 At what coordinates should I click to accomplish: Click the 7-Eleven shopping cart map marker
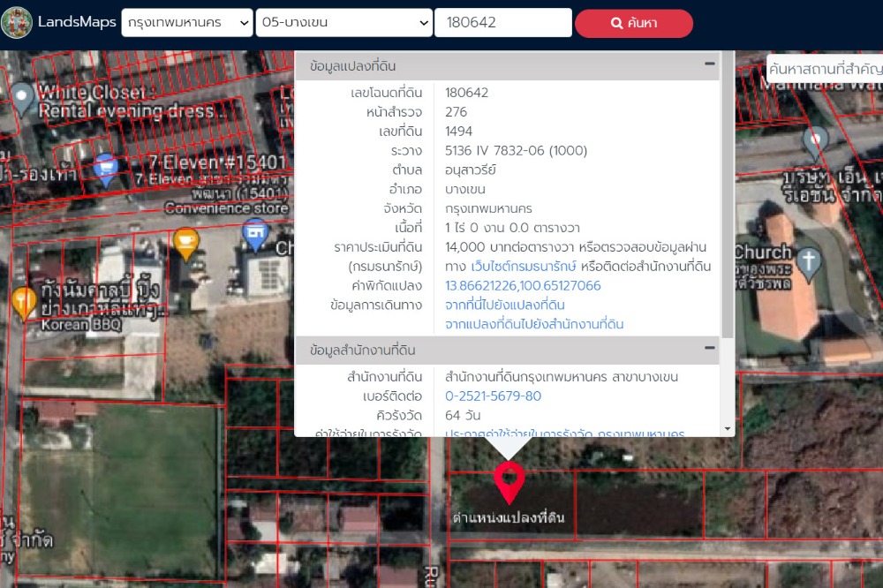(105, 169)
